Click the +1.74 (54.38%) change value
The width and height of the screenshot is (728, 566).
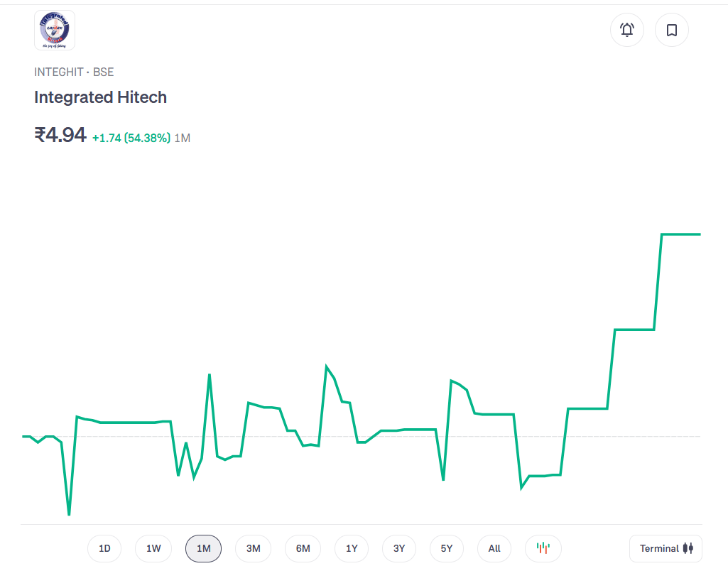(x=131, y=138)
